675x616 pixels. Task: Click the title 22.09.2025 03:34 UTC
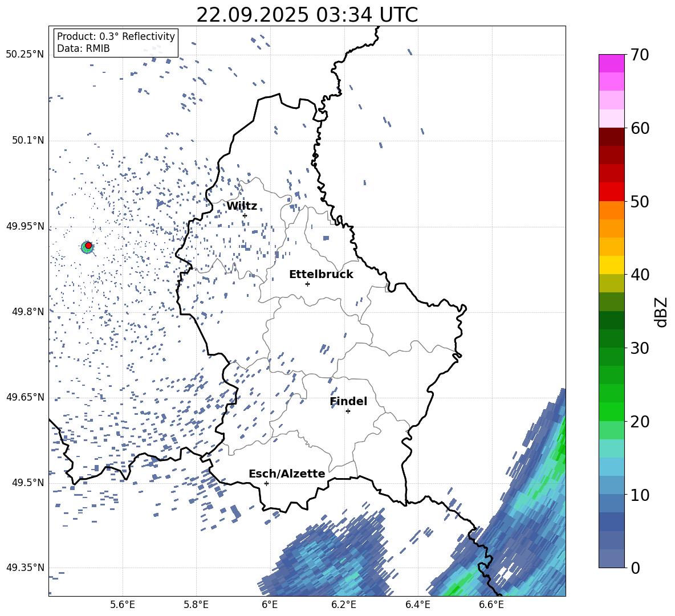[307, 15]
